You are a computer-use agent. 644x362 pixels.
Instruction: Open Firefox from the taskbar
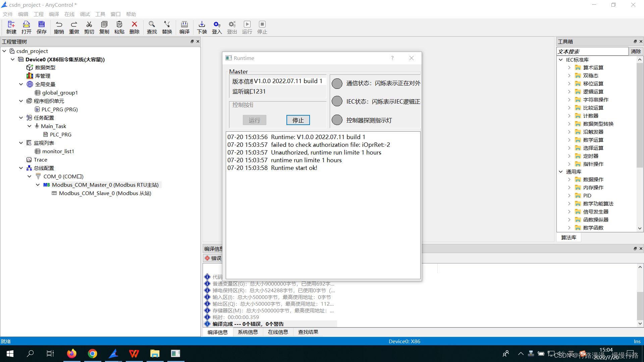tap(71, 353)
